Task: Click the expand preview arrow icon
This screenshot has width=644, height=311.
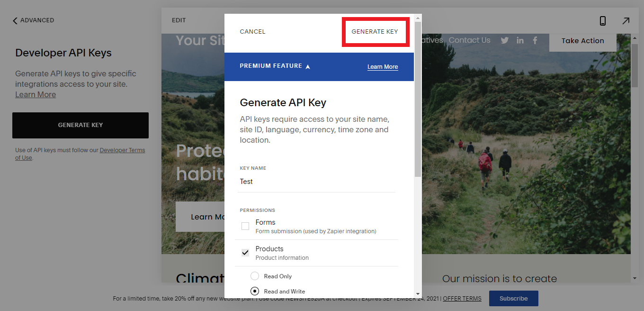Action: pyautogui.click(x=626, y=21)
